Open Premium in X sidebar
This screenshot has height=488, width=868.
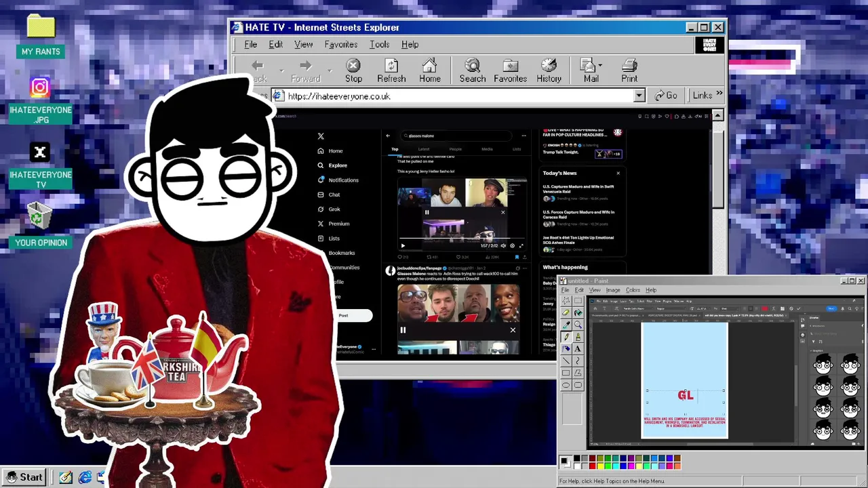pyautogui.click(x=334, y=224)
